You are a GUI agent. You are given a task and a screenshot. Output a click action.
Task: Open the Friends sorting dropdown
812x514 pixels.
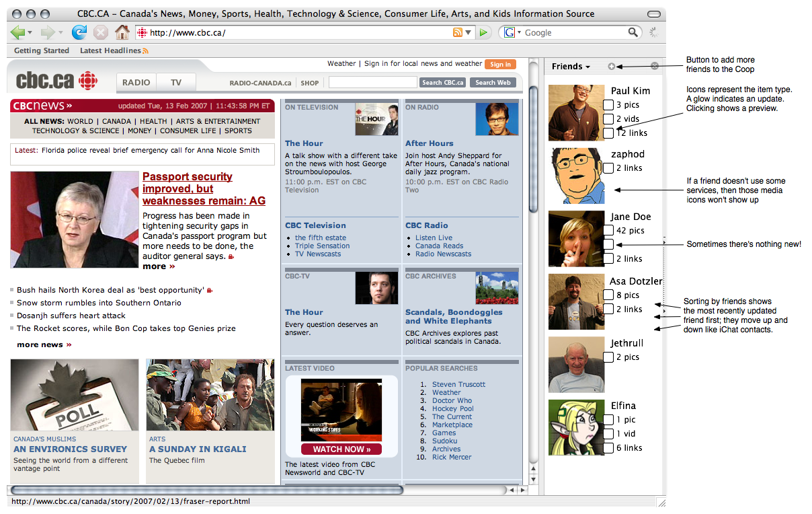coord(571,66)
